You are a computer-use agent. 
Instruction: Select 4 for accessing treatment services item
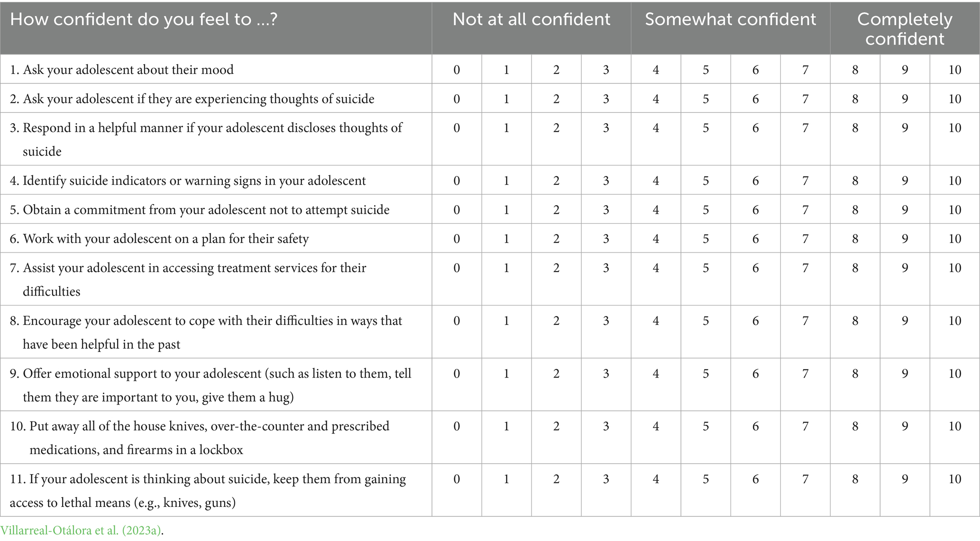656,268
